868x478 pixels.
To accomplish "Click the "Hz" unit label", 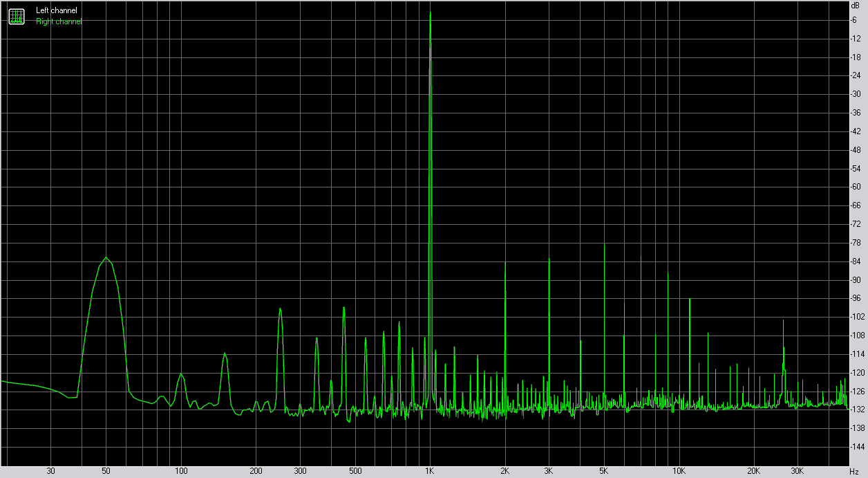I will point(854,471).
